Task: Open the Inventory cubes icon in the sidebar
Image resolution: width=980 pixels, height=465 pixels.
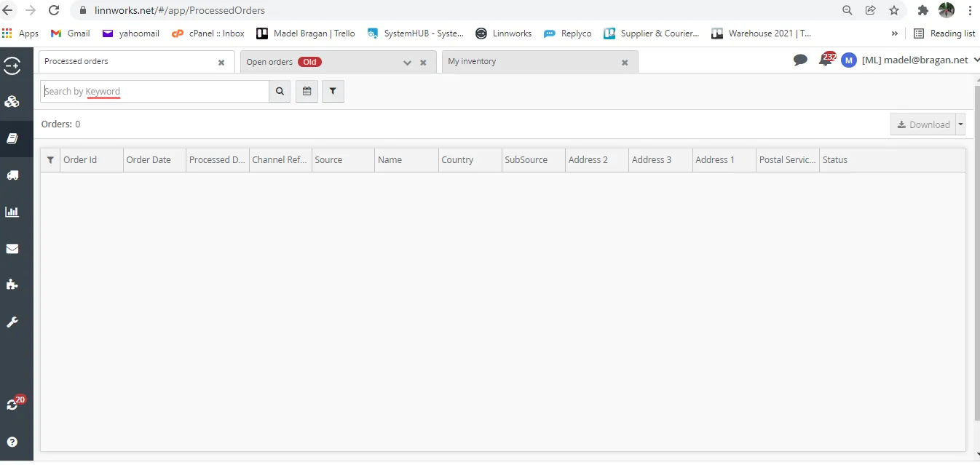Action: [12, 102]
